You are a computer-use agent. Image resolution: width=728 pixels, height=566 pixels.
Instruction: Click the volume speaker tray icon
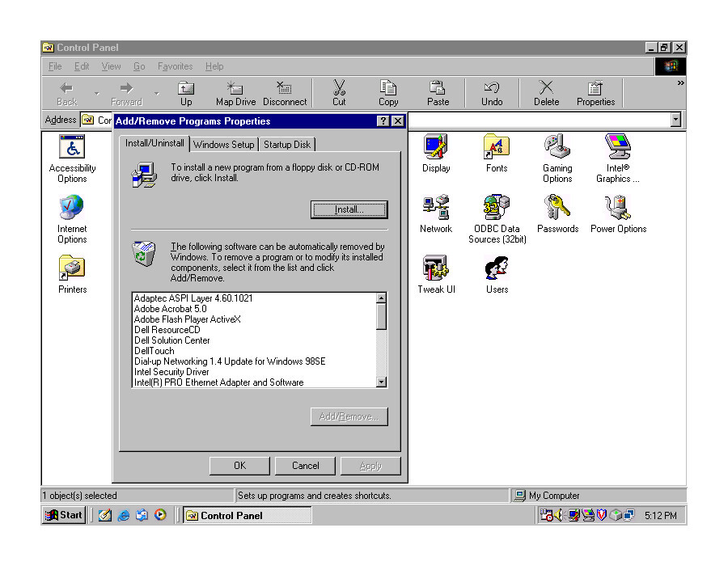558,515
